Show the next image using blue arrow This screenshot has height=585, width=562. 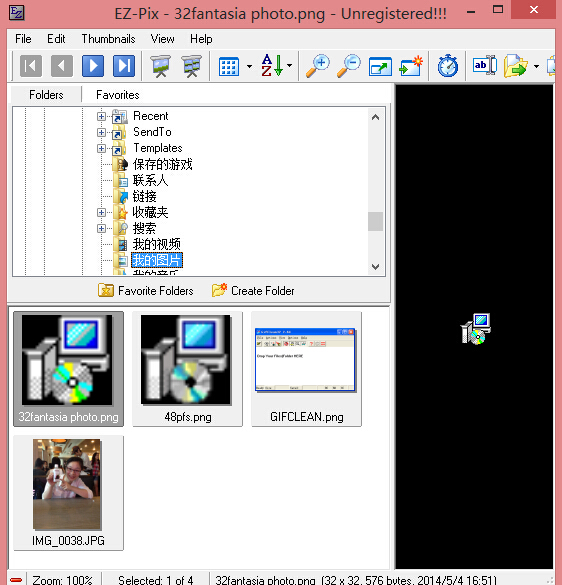[x=93, y=66]
